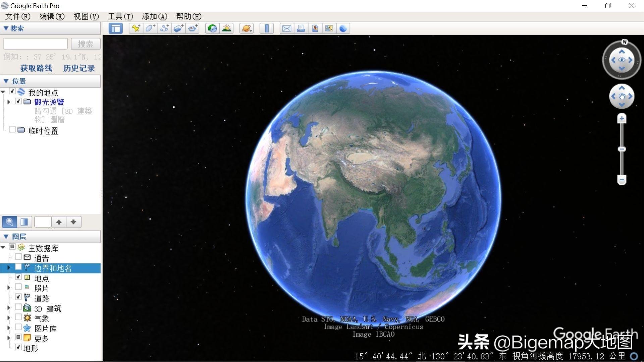Click the 获取路线 link

click(36, 68)
